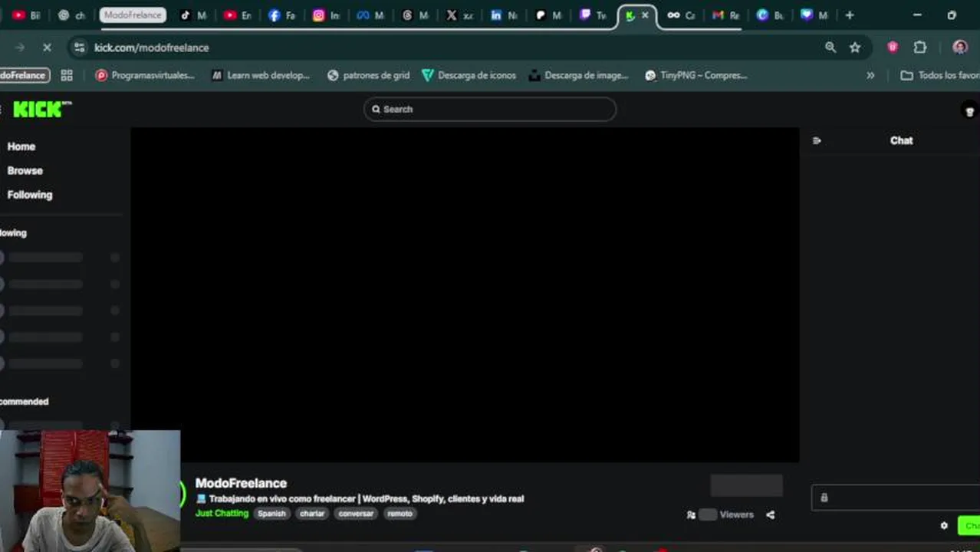This screenshot has height=552, width=980.
Task: Switch to the X tab
Action: tap(460, 15)
